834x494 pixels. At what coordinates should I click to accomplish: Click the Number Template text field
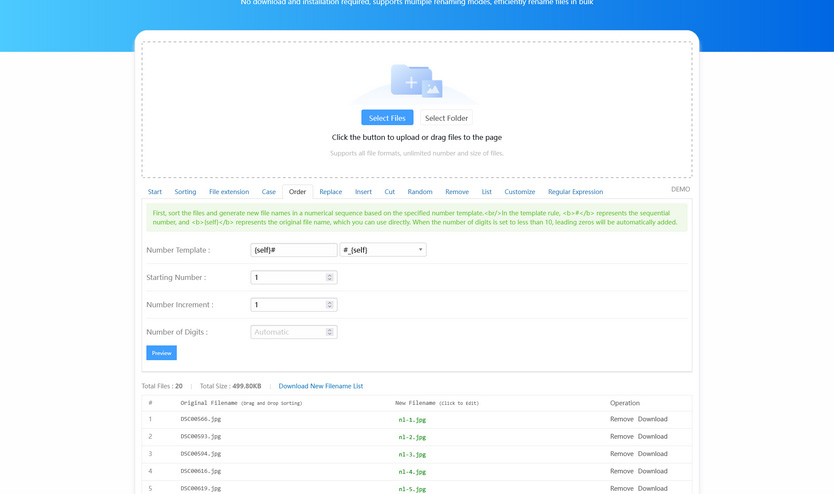(x=293, y=250)
